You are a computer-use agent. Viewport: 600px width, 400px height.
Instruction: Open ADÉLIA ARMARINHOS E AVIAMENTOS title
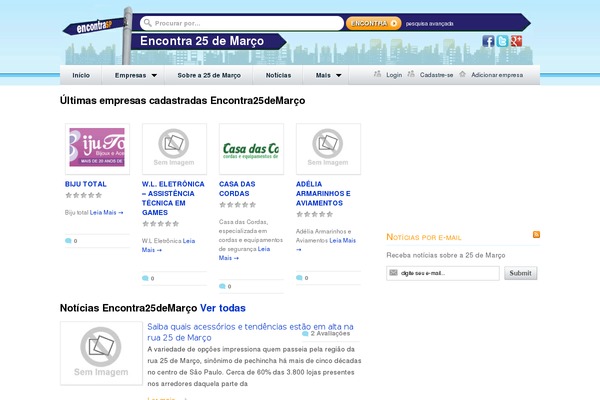click(x=323, y=194)
